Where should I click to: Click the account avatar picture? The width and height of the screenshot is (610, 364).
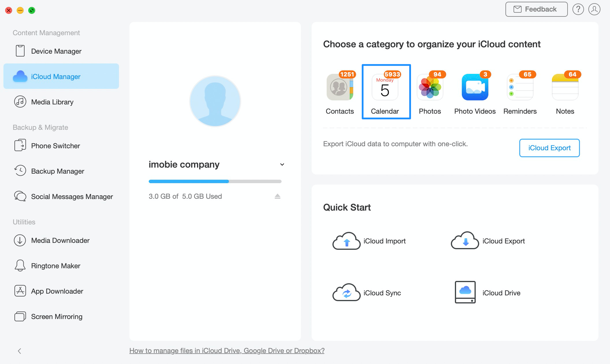click(x=215, y=101)
